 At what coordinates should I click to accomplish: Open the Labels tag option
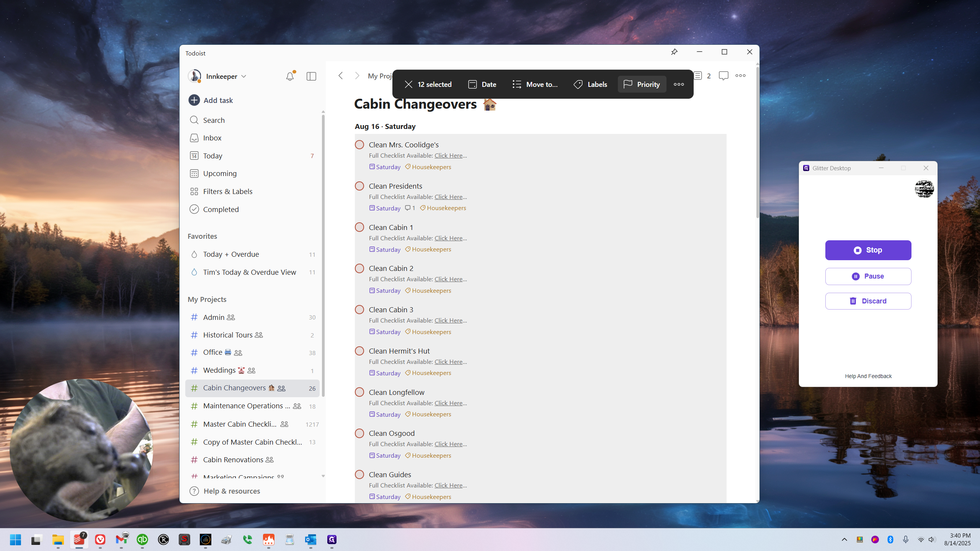(590, 84)
